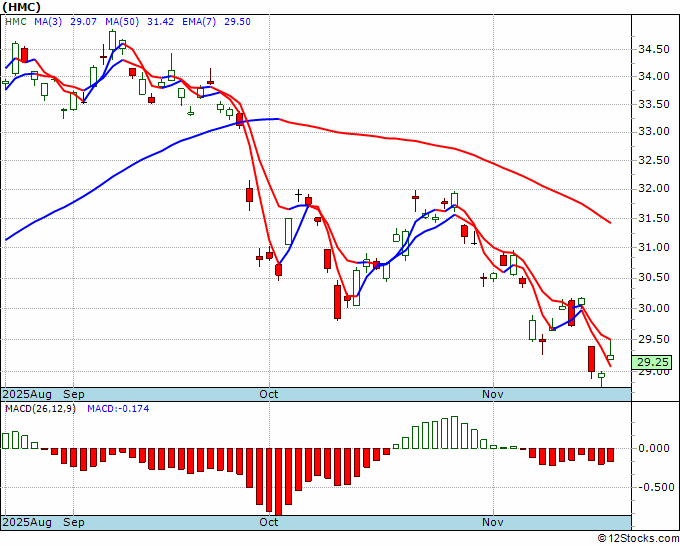Viewport: 680px width, 546px height.
Task: Click the 34.00 price axis label
Action: [654, 77]
